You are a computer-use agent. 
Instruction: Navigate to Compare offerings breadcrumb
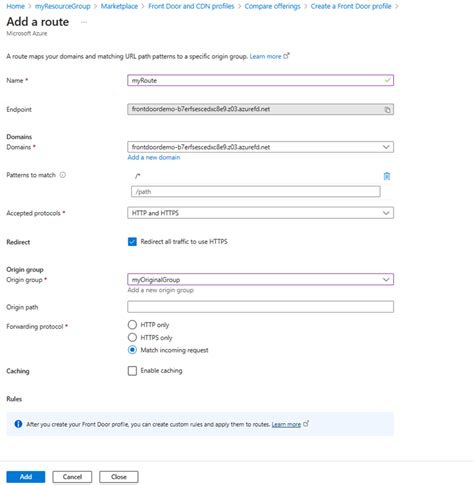pos(272,6)
